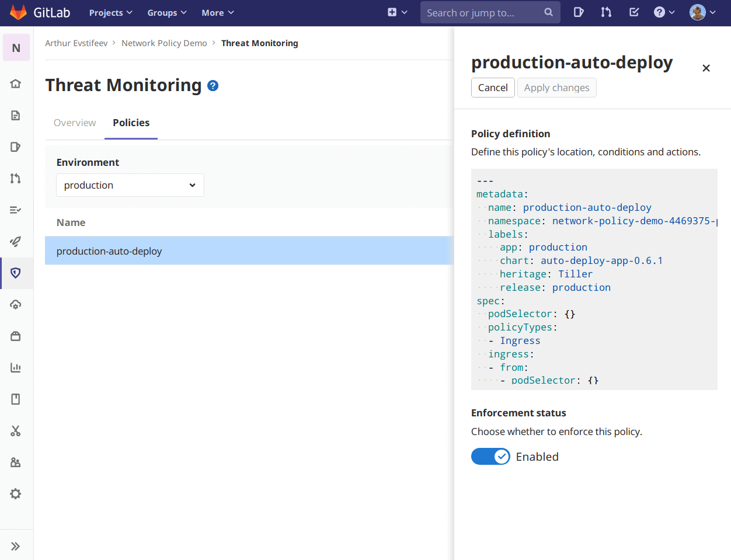Open Members via the people icon
This screenshot has height=560, width=731.
16,462
